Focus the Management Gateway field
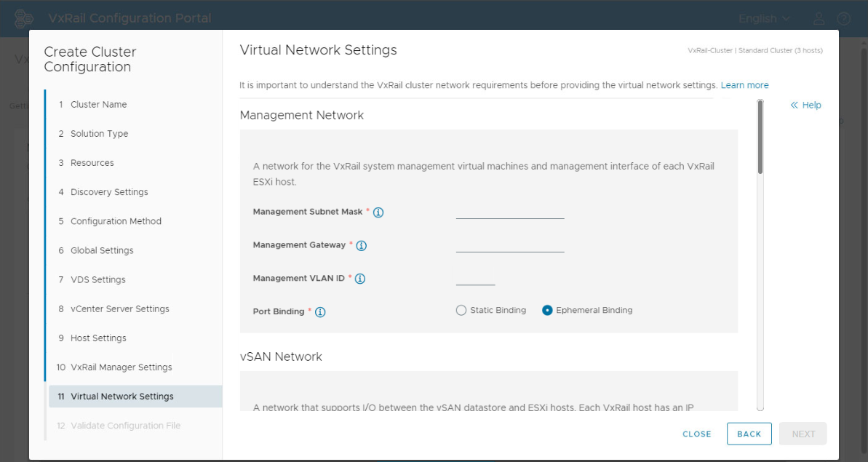The height and width of the screenshot is (462, 868). [x=510, y=245]
